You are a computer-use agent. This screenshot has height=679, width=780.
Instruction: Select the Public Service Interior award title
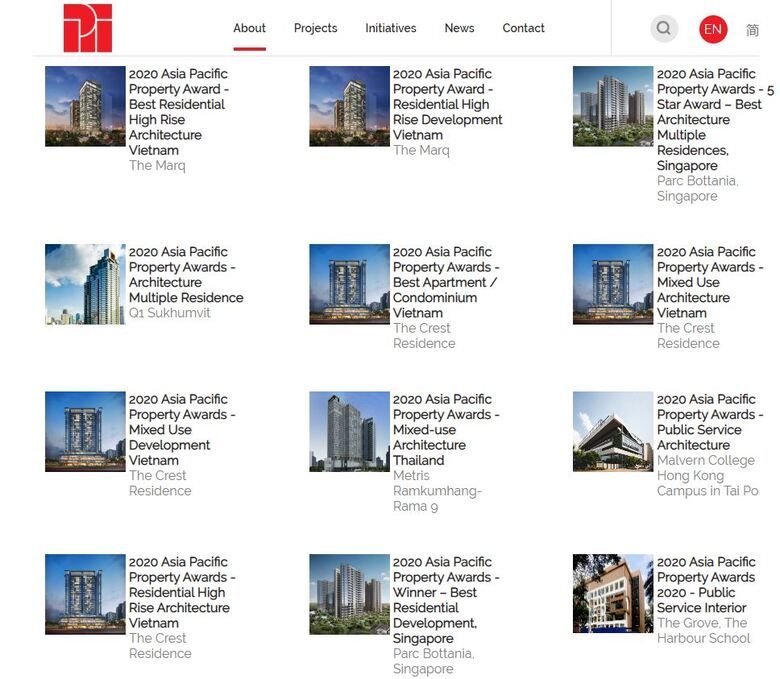(x=706, y=584)
